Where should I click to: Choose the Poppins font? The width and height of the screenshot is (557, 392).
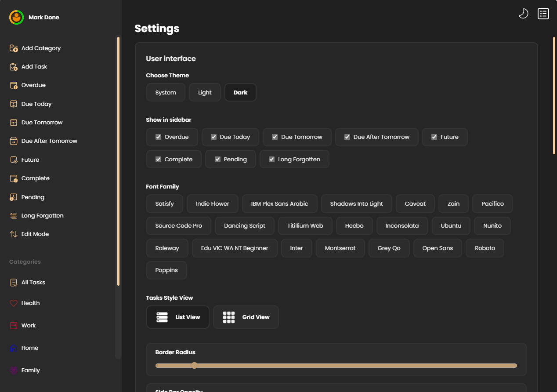click(166, 270)
